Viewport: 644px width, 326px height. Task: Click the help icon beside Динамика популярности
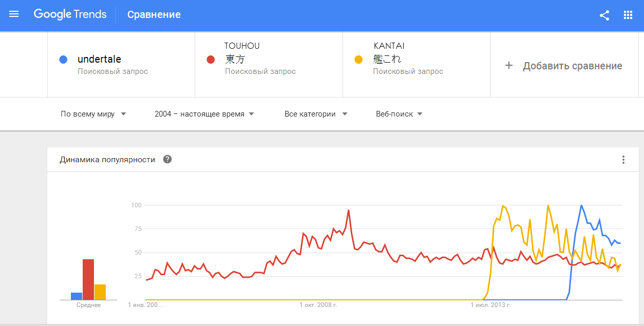point(167,159)
